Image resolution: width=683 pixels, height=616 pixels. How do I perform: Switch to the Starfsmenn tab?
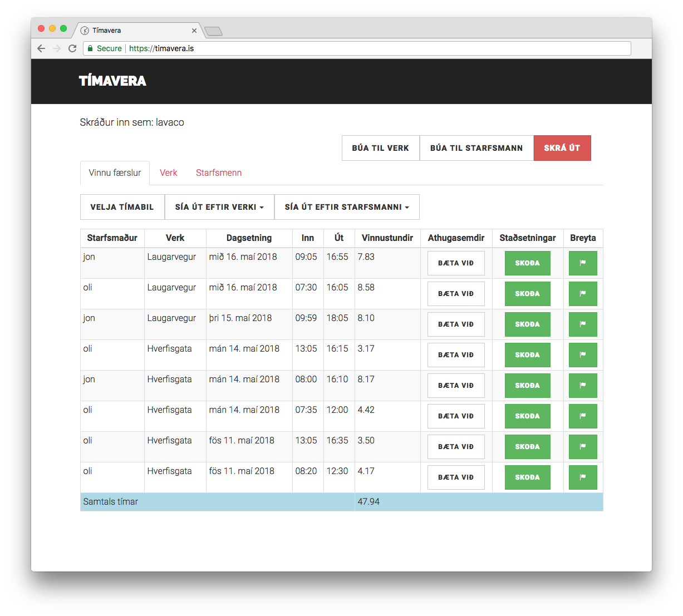(219, 173)
